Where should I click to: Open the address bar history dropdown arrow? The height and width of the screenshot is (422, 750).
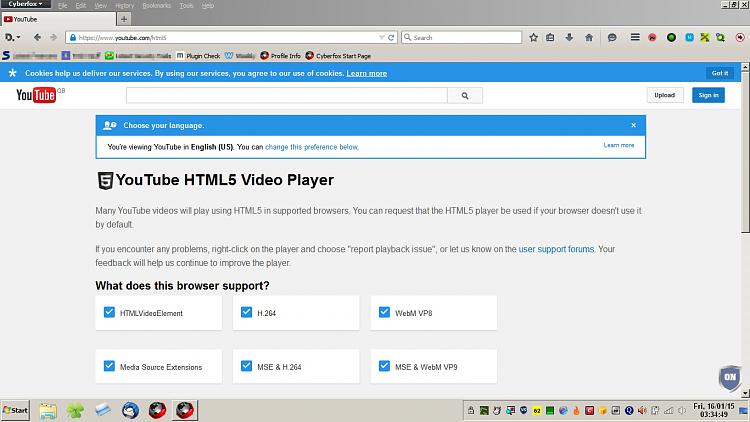pos(382,37)
